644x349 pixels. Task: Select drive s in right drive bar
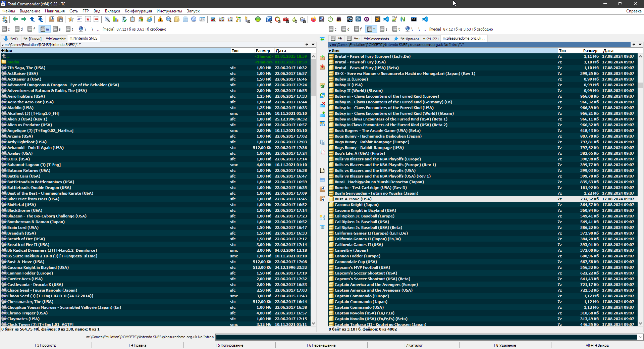pos(384,29)
